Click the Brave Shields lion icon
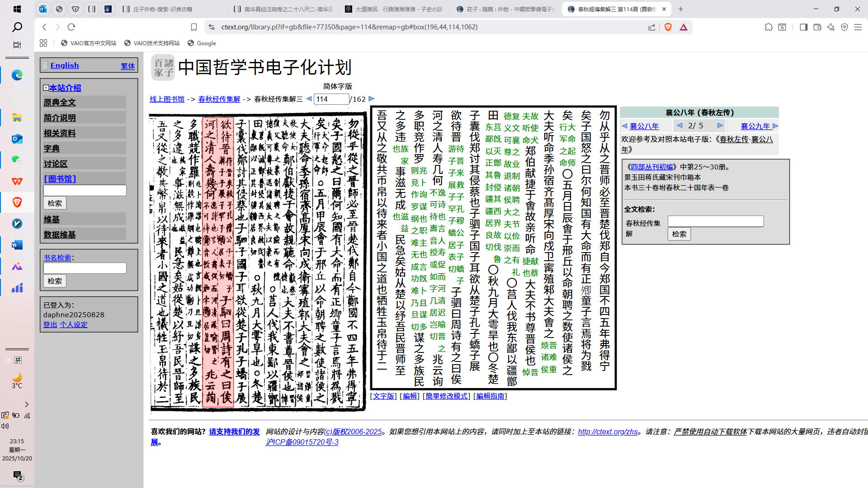Viewport: 868px width, 488px height. click(668, 27)
